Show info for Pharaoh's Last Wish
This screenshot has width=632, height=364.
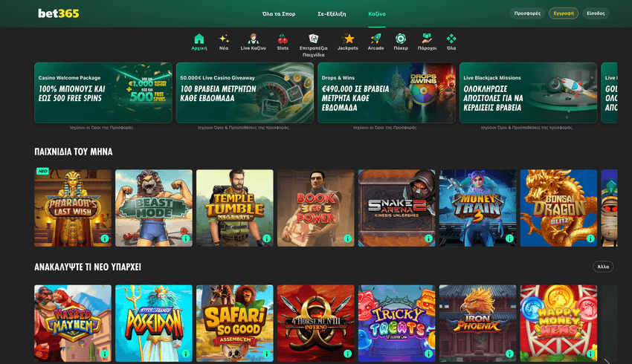point(105,238)
